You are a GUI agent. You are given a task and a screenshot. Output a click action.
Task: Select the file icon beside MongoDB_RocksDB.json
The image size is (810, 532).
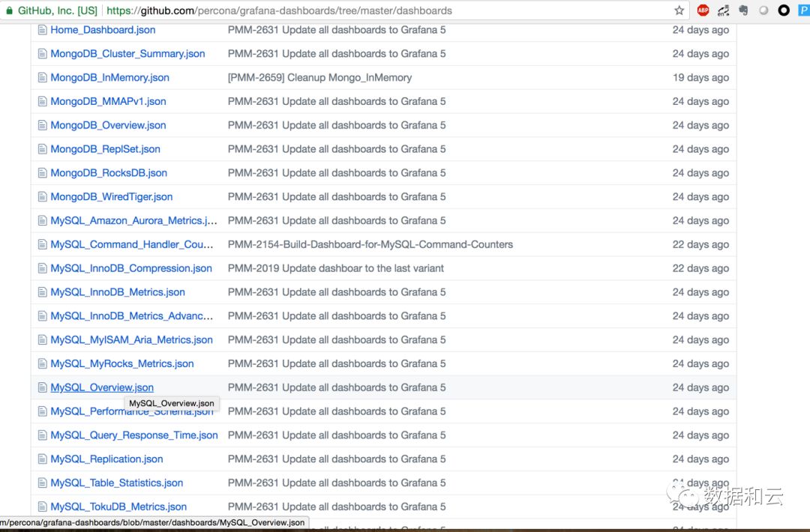click(42, 173)
